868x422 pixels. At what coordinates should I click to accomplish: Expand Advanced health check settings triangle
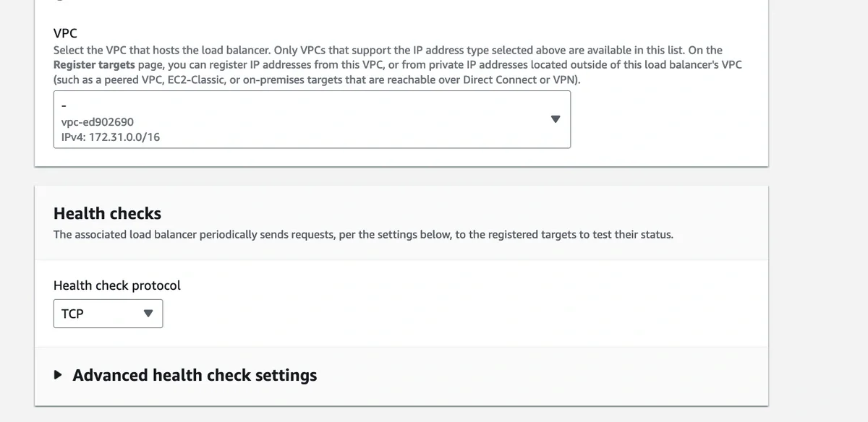[x=59, y=375]
